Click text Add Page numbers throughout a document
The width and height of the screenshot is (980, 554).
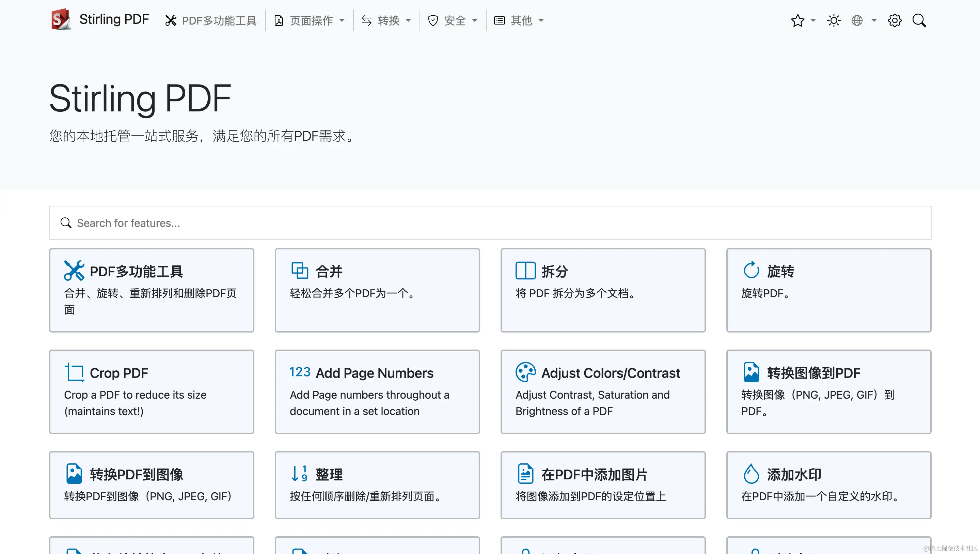(x=369, y=403)
